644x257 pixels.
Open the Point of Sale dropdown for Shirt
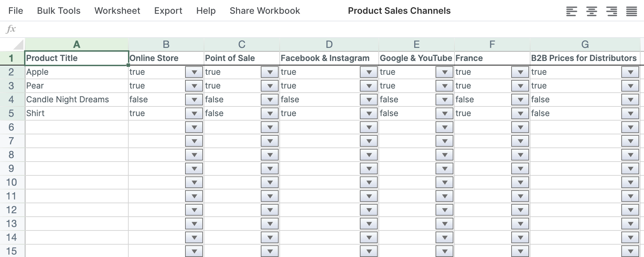click(269, 113)
